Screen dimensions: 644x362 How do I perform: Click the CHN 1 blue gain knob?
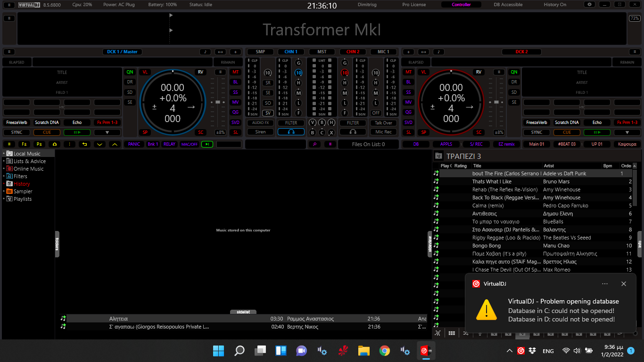pos(298,73)
